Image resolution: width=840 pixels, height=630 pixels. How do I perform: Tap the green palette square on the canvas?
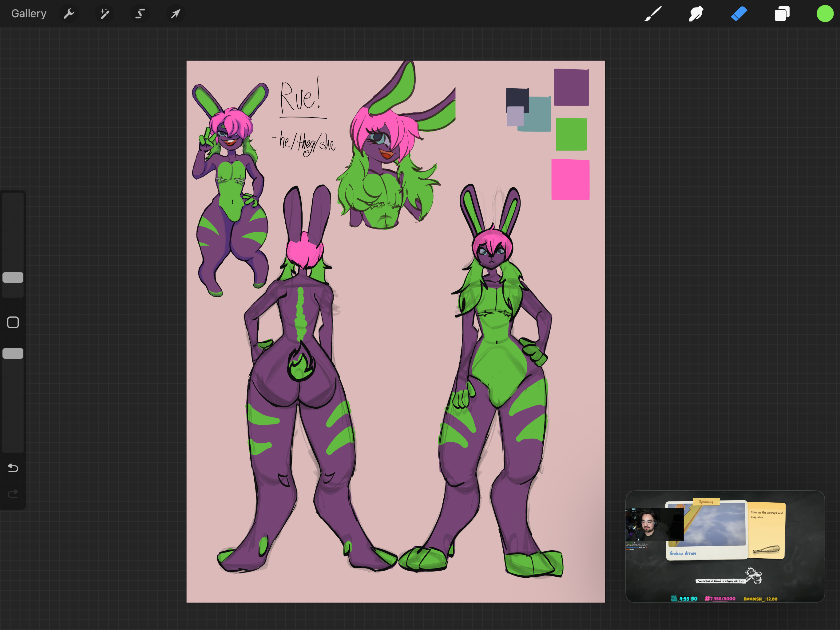pos(571,134)
